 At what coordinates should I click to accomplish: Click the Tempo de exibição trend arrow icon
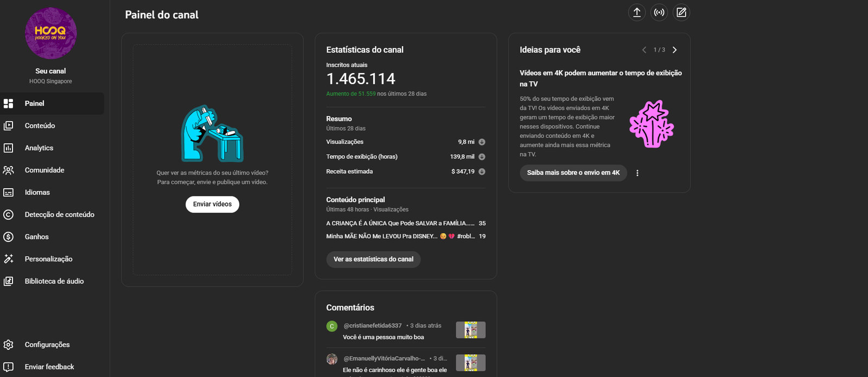[x=482, y=157]
